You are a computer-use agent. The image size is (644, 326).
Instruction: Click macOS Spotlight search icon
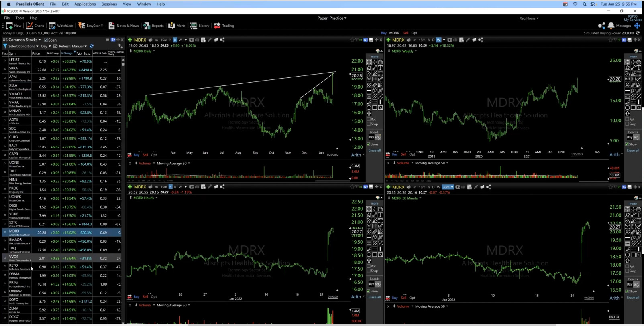[x=585, y=4]
